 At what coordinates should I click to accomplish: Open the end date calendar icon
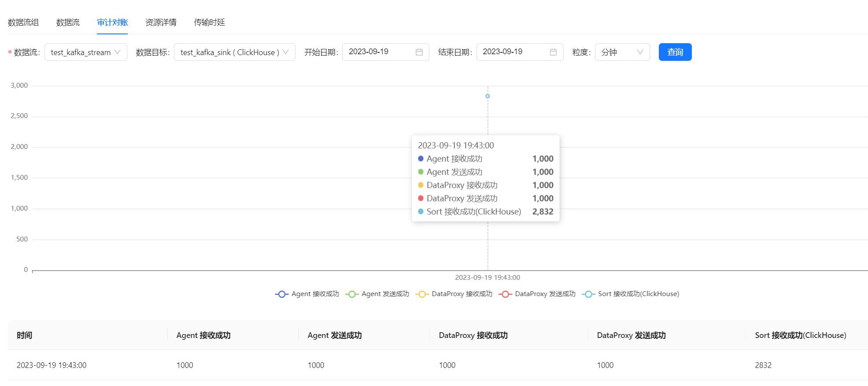(x=553, y=52)
